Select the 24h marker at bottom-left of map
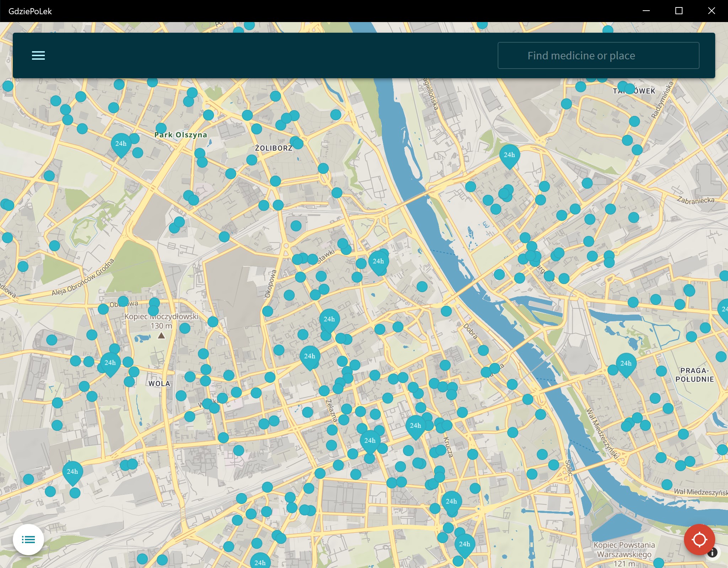The width and height of the screenshot is (728, 568). point(72,472)
